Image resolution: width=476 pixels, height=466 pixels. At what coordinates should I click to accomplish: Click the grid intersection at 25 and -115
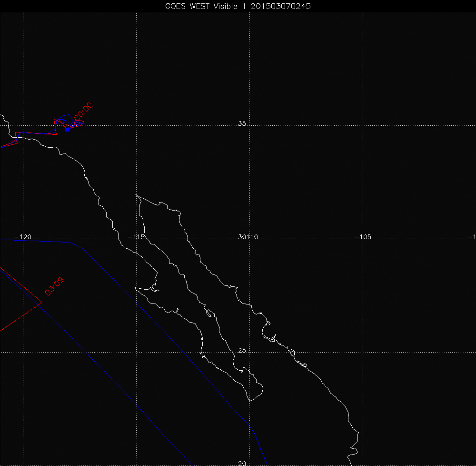pos(137,352)
